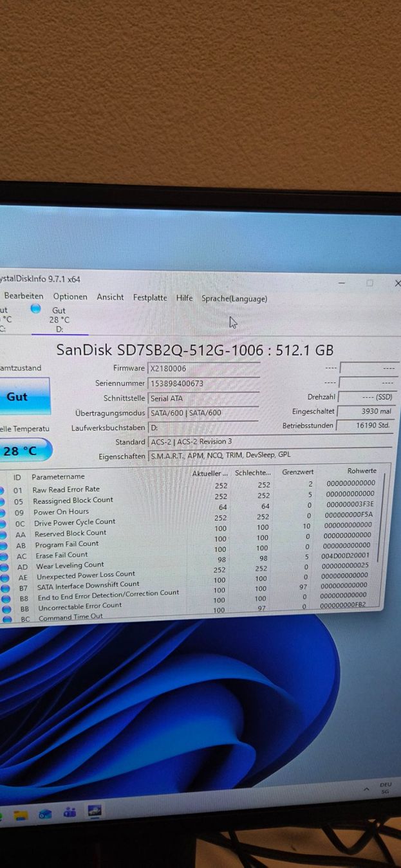This screenshot has height=868, width=401.
Task: Maximize the CrystalDiskInfo window
Action: click(x=369, y=283)
